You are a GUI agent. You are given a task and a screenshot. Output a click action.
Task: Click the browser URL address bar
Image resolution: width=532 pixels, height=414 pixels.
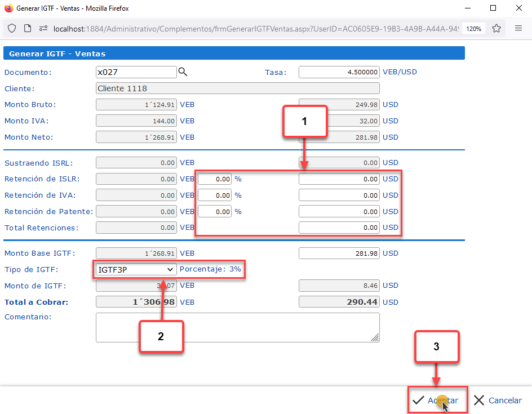coord(254,28)
